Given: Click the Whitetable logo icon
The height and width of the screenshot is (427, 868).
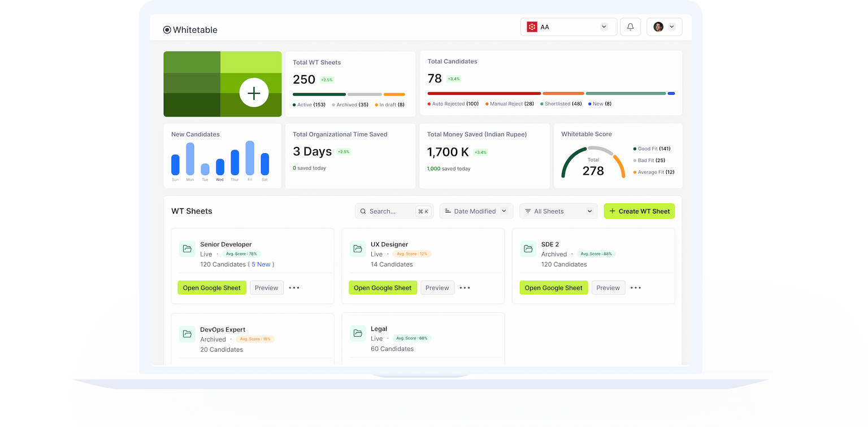Looking at the screenshot, I should pos(167,30).
